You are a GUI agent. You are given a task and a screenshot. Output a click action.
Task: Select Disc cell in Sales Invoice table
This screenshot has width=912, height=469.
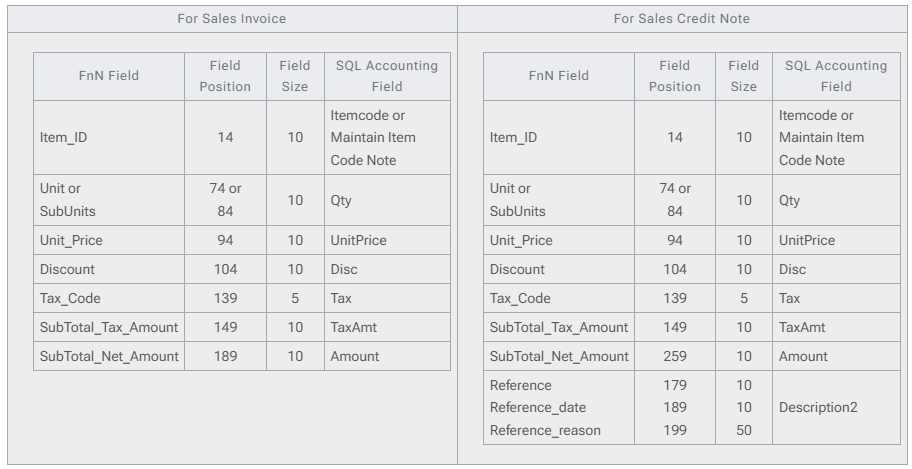(x=345, y=270)
